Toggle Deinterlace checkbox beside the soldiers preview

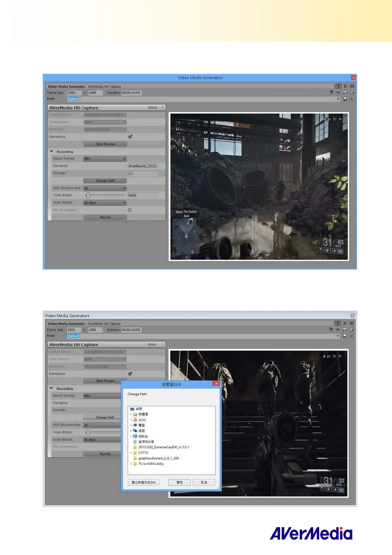pyautogui.click(x=130, y=374)
